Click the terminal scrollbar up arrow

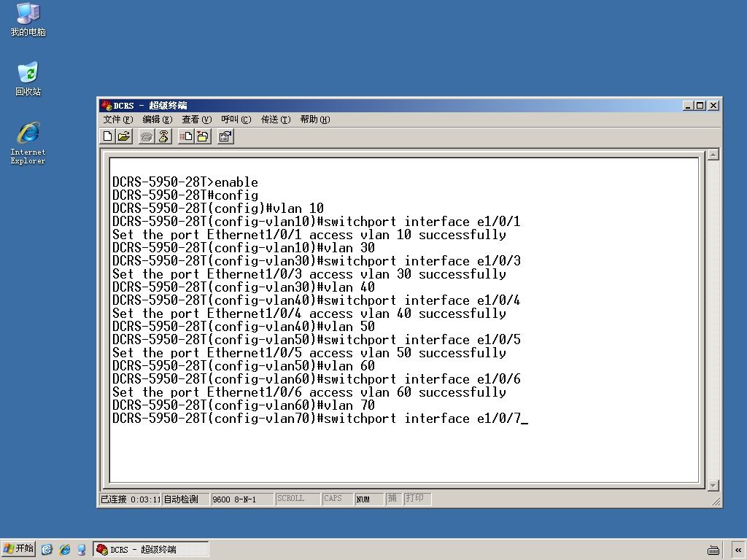[713, 155]
